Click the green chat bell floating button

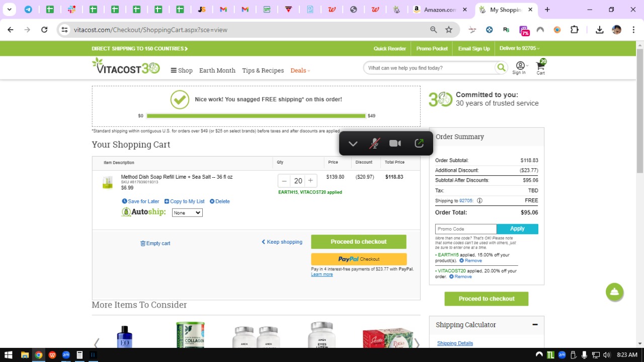click(614, 292)
